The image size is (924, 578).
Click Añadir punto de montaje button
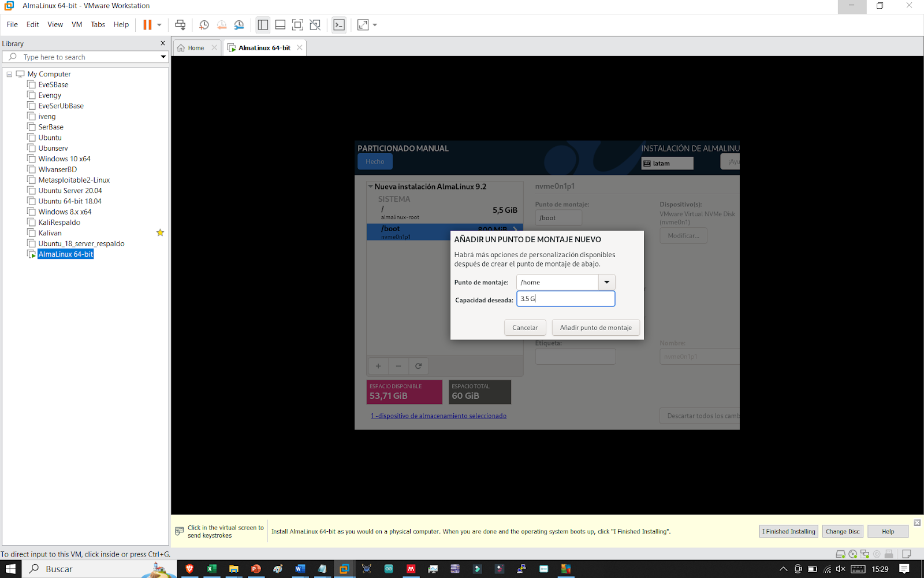click(x=595, y=328)
